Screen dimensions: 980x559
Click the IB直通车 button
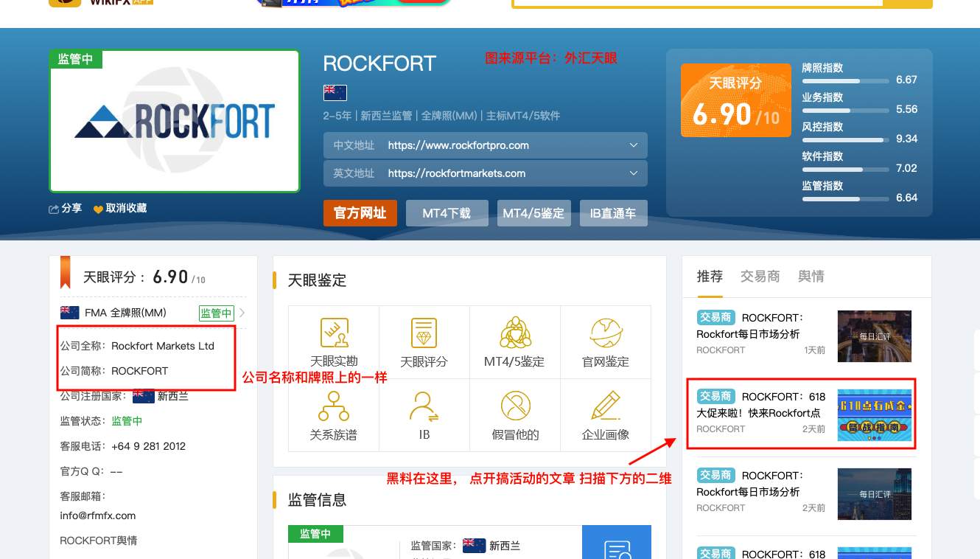click(613, 213)
